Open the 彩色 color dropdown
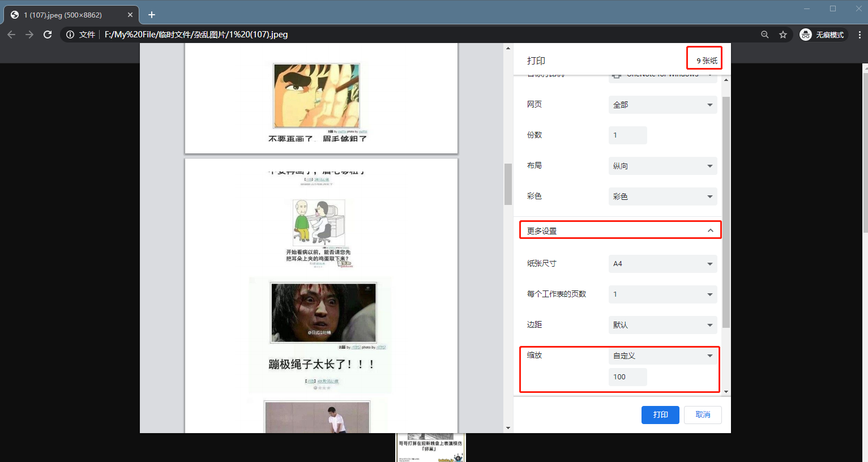 click(662, 196)
